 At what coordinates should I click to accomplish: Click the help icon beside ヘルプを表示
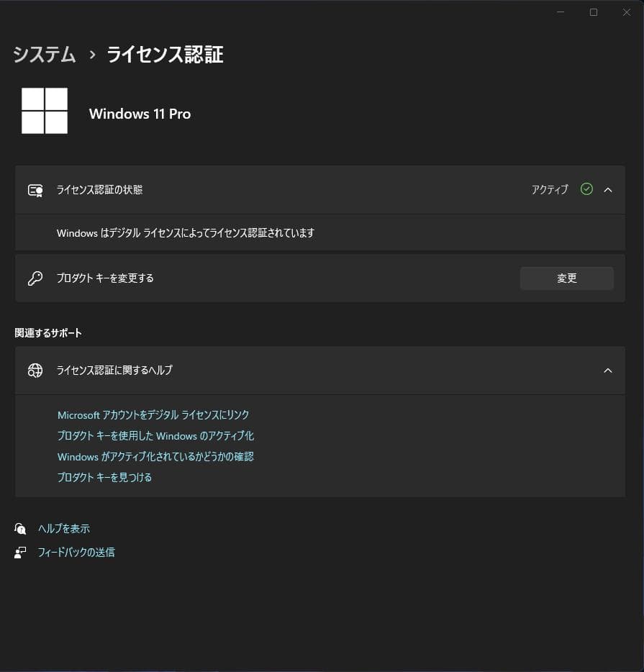(20, 528)
